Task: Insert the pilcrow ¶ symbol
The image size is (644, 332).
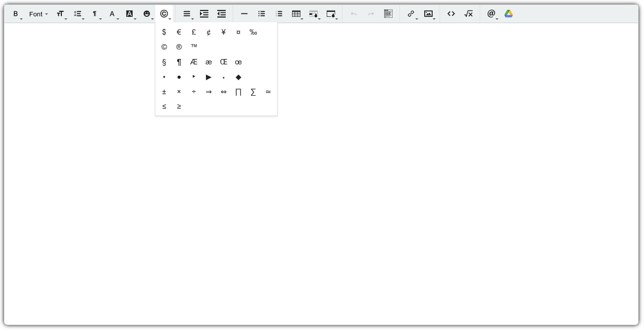Action: [179, 62]
